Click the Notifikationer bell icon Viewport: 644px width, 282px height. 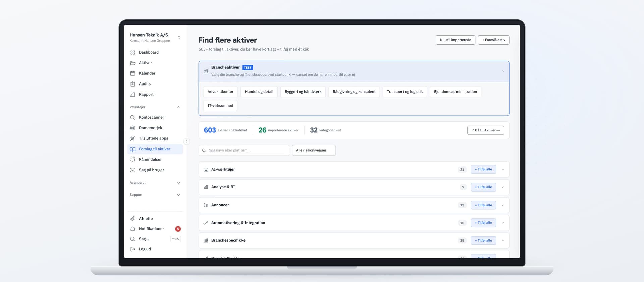pyautogui.click(x=132, y=229)
